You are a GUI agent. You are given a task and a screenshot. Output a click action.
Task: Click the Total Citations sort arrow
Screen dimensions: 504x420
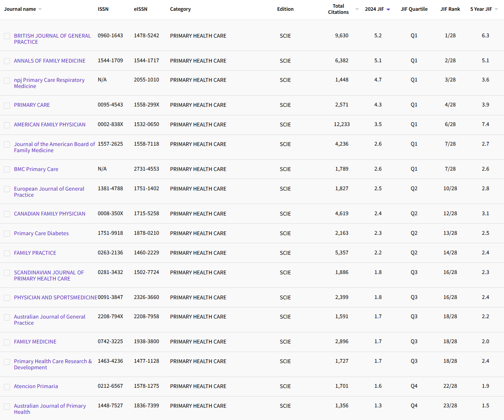357,8
